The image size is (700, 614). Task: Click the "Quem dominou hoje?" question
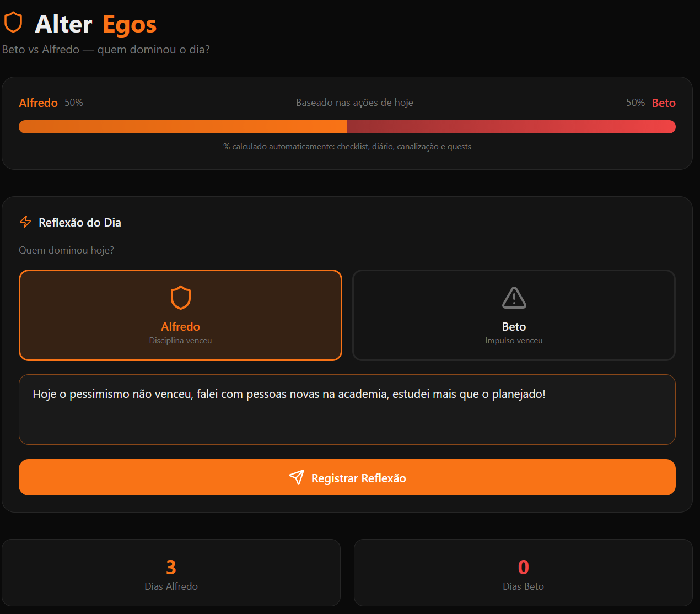[x=67, y=250]
